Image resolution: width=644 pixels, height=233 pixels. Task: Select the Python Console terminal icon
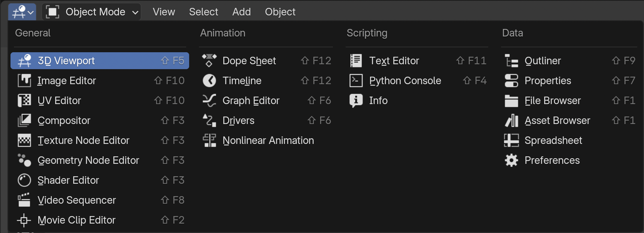point(356,80)
